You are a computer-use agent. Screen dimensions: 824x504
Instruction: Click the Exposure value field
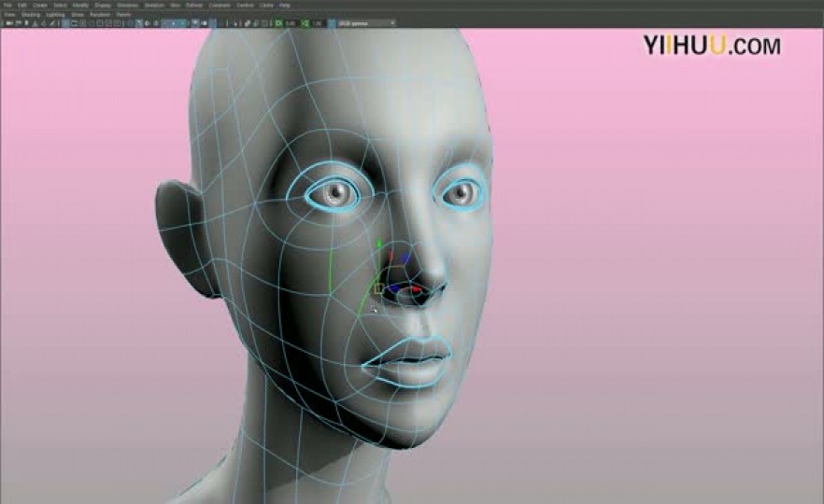point(291,23)
